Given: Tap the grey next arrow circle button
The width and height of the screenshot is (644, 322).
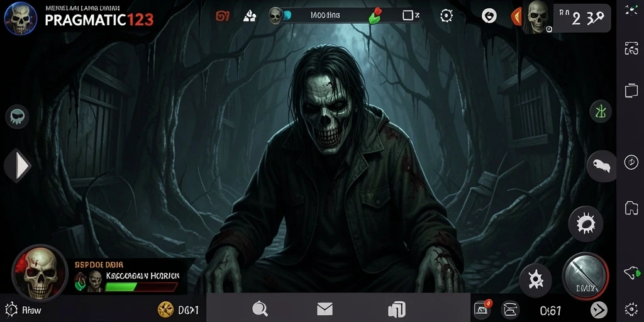Looking at the screenshot, I should click(x=599, y=310).
